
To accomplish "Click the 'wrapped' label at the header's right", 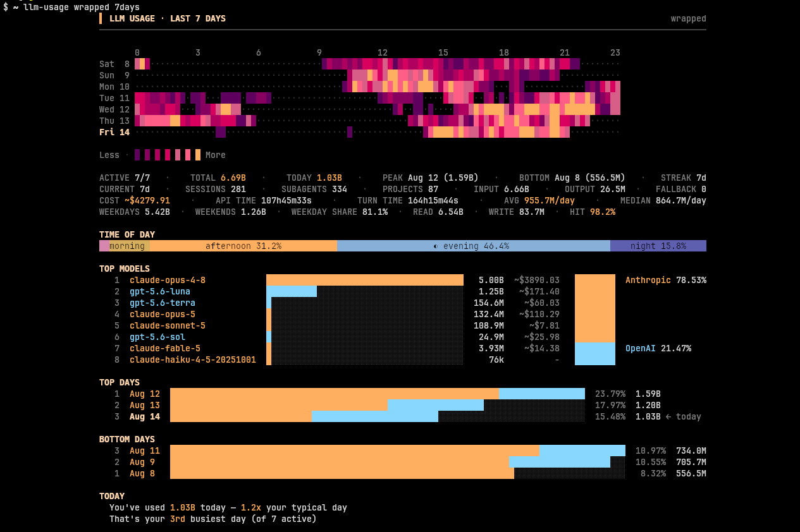I will click(x=689, y=18).
